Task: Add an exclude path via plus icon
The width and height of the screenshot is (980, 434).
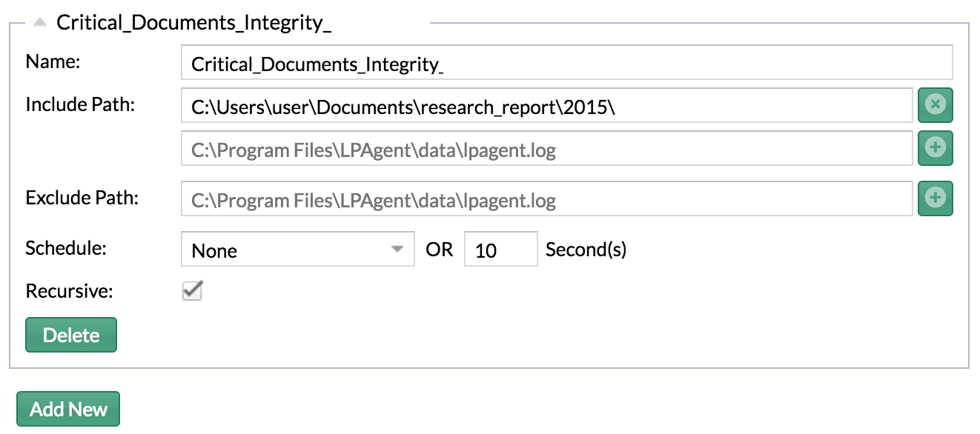Action: coord(936,198)
